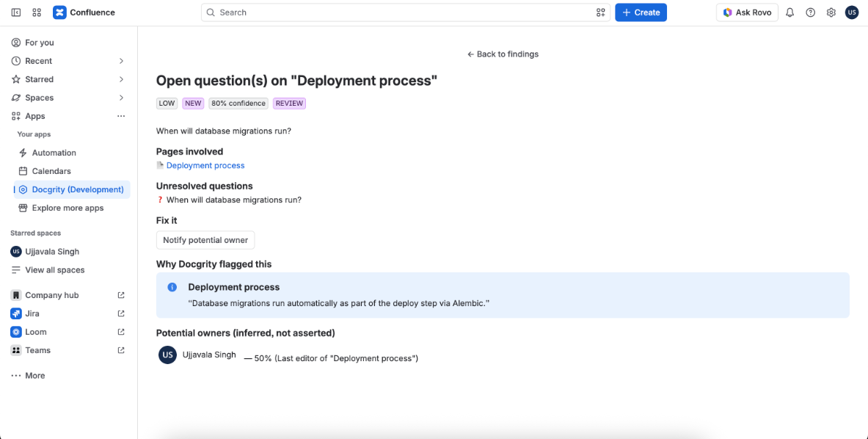Open notifications bell
The image size is (868, 439).
[790, 12]
